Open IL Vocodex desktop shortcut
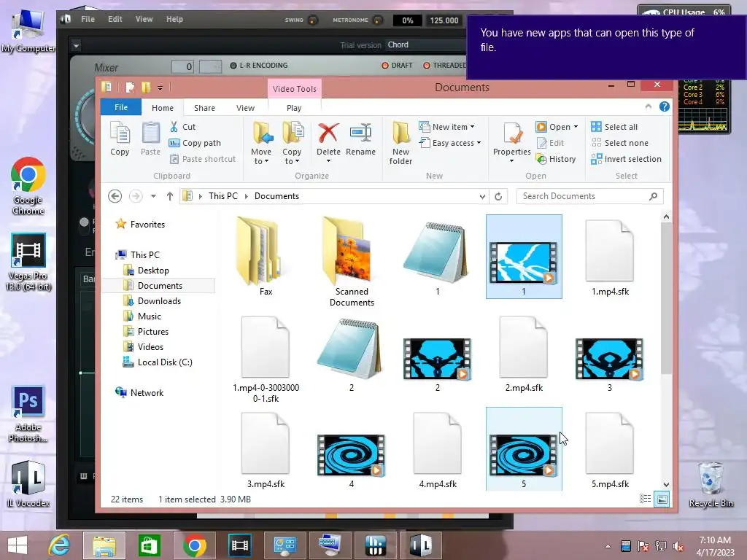 [28, 484]
